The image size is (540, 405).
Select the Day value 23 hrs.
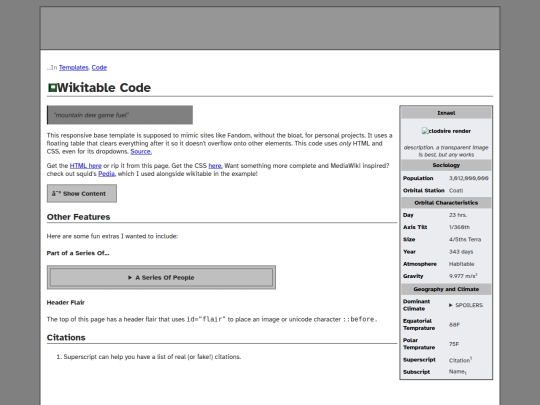pyautogui.click(x=458, y=215)
